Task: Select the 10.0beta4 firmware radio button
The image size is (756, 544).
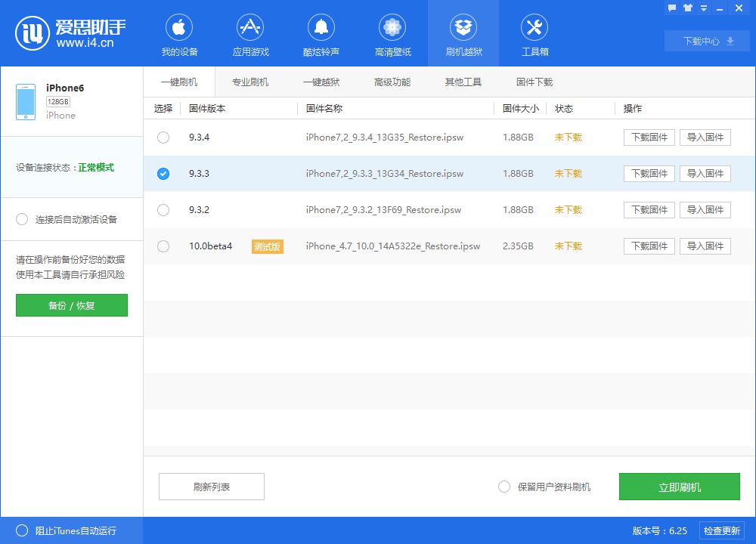Action: [x=163, y=246]
